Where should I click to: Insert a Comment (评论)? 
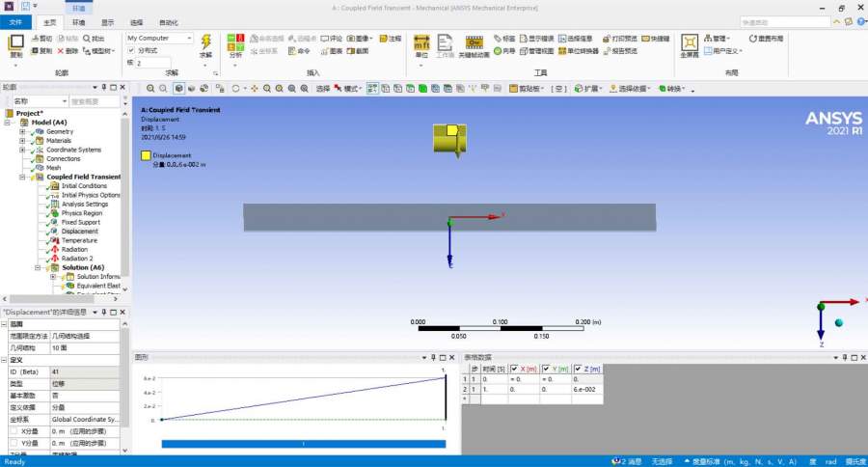click(x=332, y=39)
